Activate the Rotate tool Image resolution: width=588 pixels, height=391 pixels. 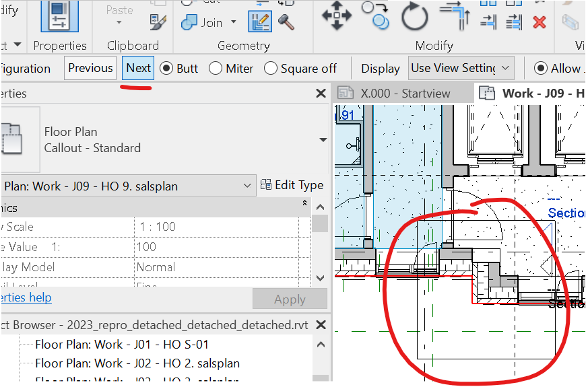tap(414, 19)
